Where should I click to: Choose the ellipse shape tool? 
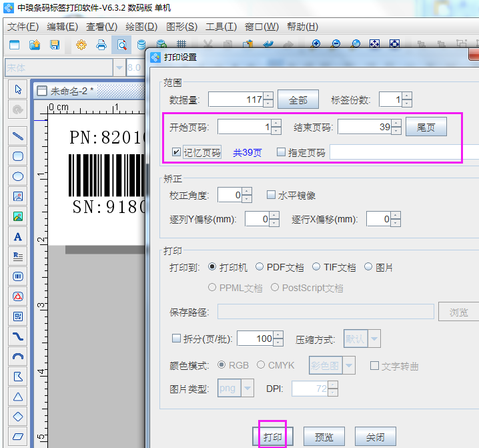point(18,176)
